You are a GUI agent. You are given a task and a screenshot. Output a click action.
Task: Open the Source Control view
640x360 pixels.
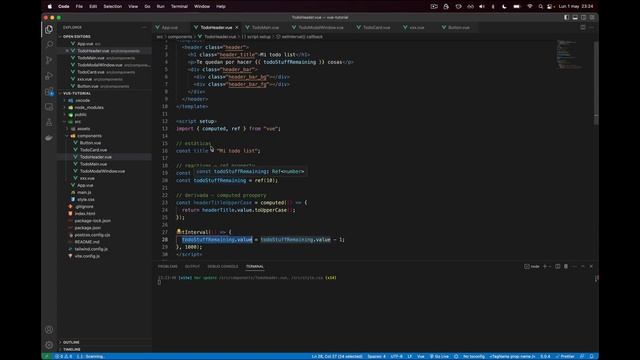[x=49, y=60]
